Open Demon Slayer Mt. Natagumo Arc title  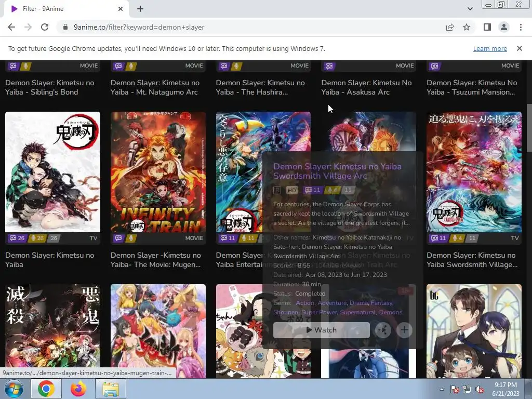(155, 87)
